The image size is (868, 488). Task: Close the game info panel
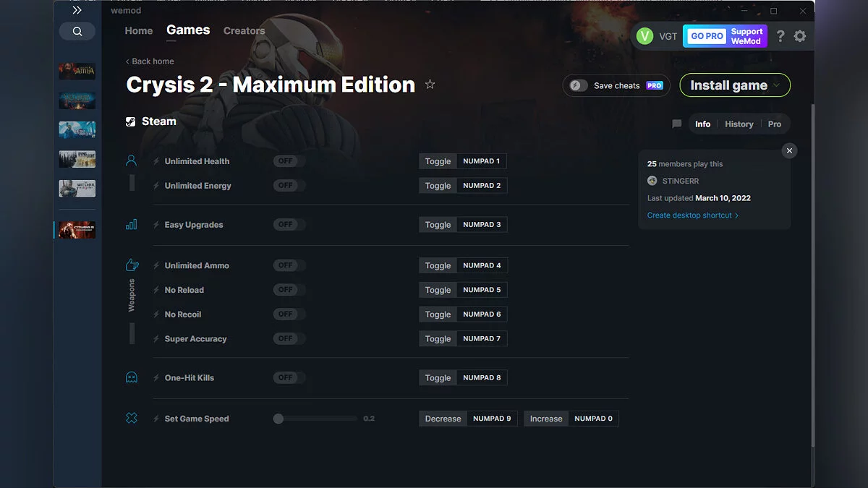point(789,150)
